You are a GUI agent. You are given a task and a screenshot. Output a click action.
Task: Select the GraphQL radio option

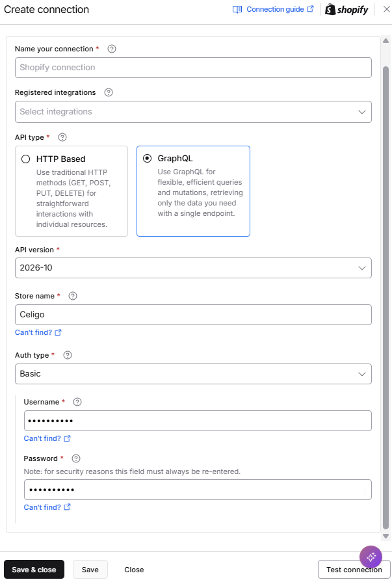pos(148,159)
